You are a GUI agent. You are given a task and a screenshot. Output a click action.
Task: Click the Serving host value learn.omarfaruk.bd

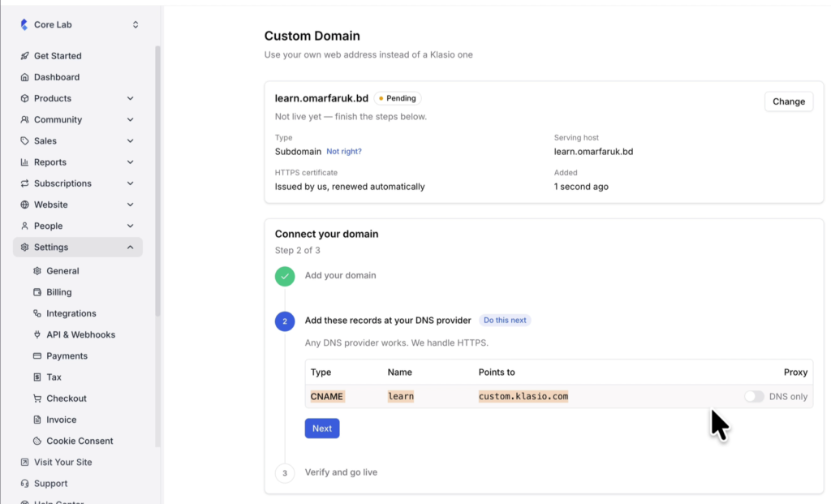(x=593, y=151)
